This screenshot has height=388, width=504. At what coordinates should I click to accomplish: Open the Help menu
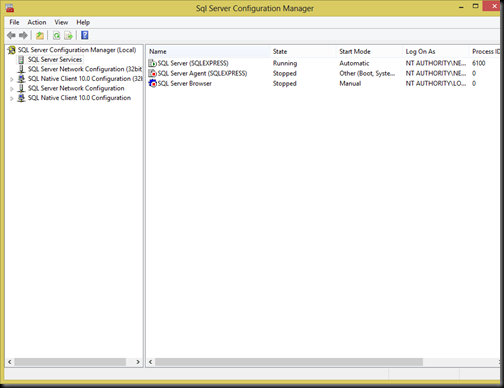83,22
